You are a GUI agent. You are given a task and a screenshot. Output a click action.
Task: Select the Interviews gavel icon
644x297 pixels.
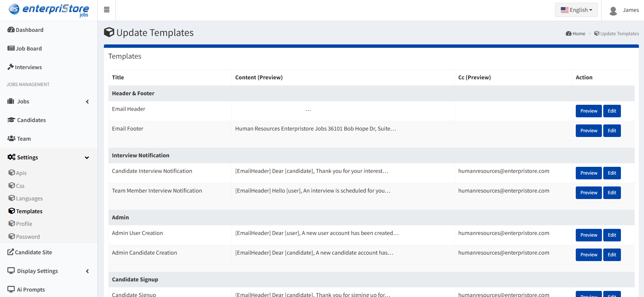11,67
